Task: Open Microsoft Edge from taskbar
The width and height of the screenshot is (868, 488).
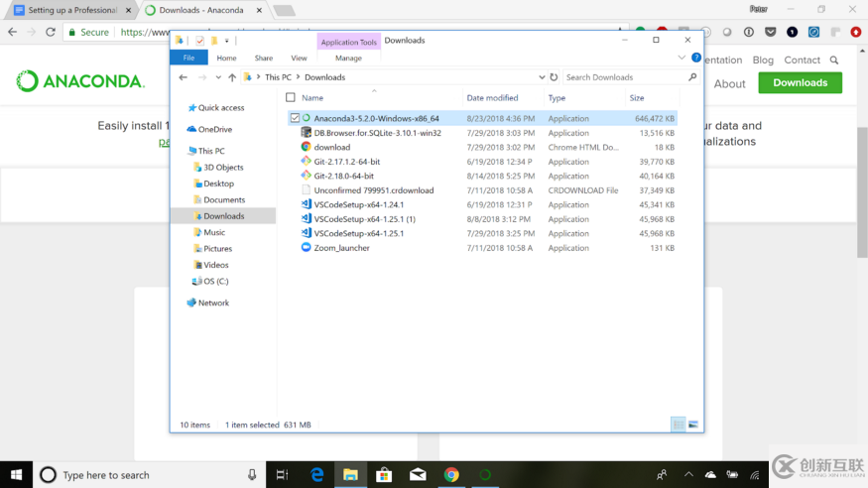Action: (x=317, y=475)
